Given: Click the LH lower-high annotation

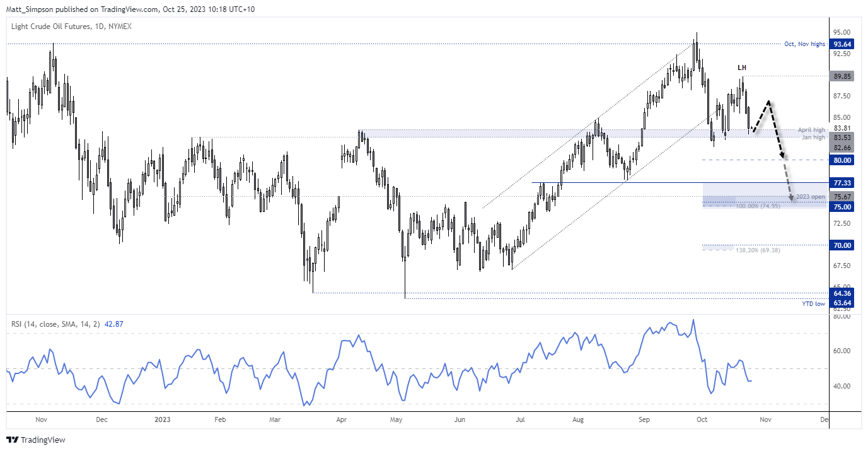Looking at the screenshot, I should pyautogui.click(x=742, y=67).
